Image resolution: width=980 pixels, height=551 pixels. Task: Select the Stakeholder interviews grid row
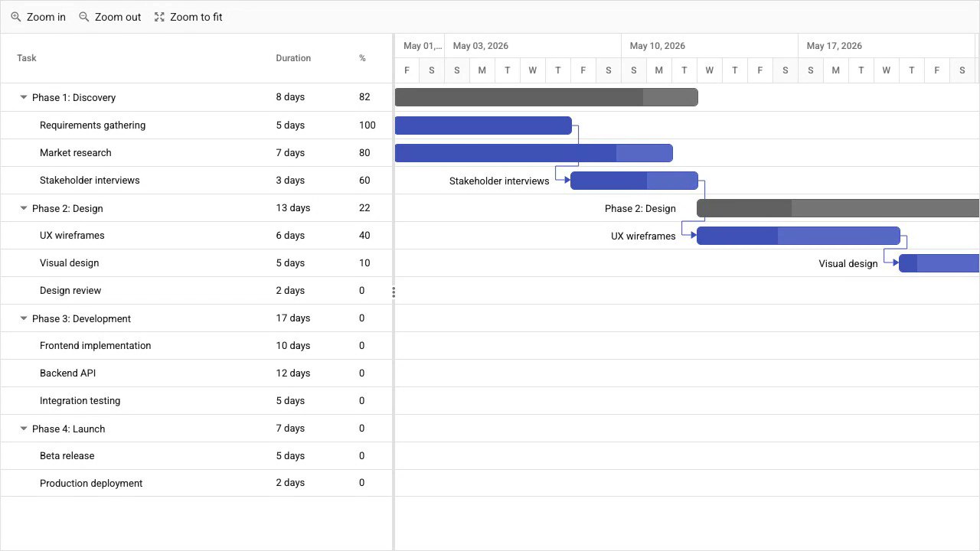(x=196, y=181)
